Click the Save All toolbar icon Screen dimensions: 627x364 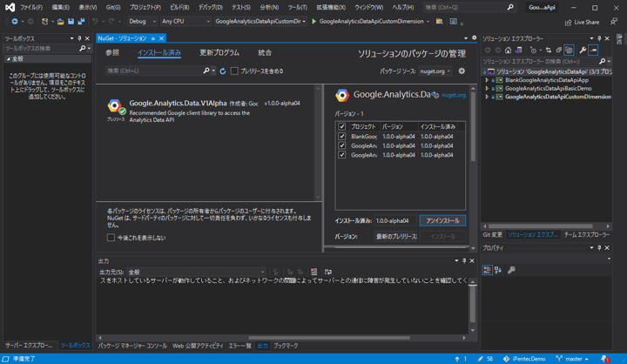click(x=81, y=21)
